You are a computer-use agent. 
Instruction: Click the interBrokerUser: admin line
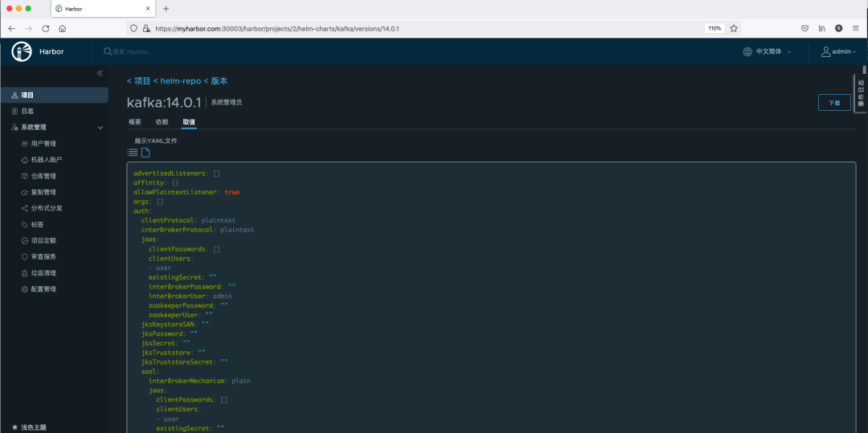190,296
